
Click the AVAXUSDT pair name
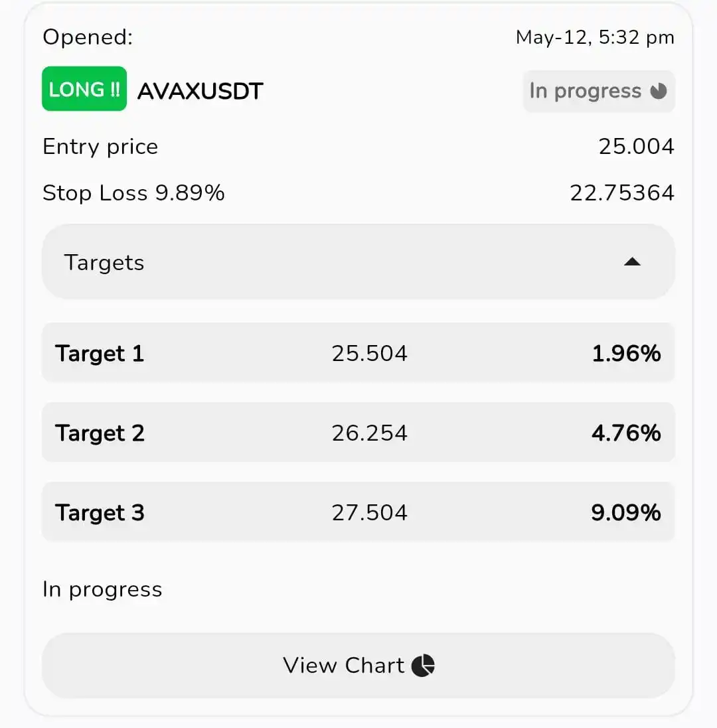[200, 91]
